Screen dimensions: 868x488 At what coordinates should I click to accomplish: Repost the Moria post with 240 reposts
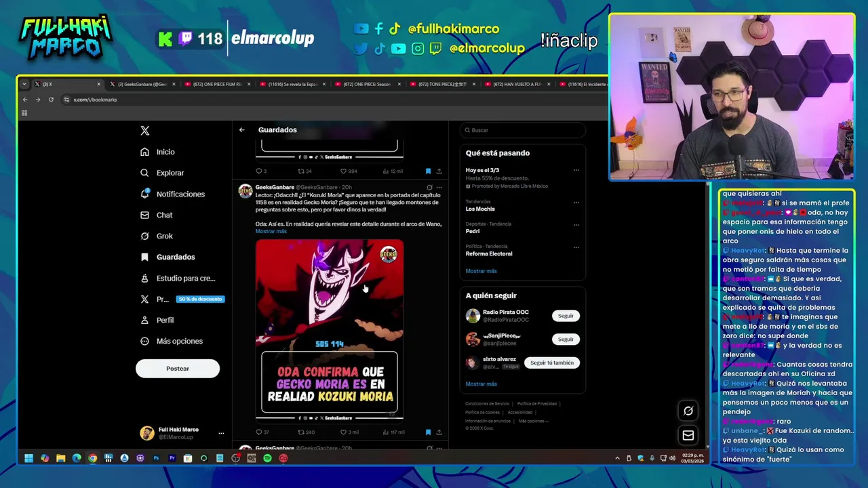pos(307,432)
